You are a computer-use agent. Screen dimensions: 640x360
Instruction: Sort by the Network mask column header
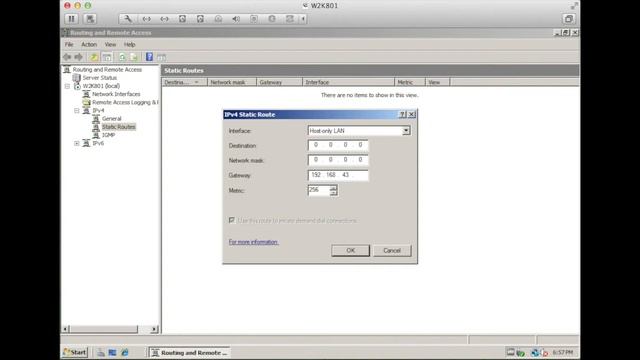point(232,82)
